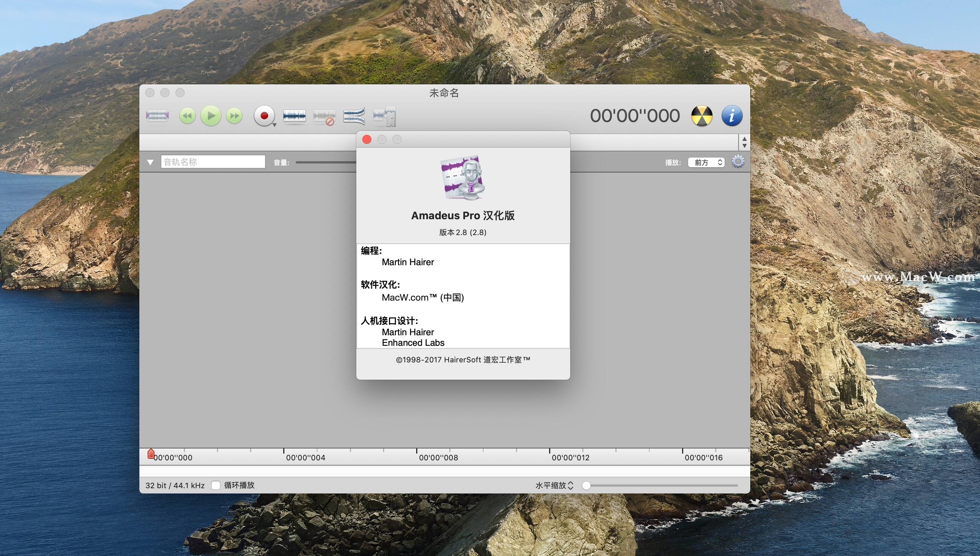
Task: Start playback with the green play button
Action: (x=211, y=115)
